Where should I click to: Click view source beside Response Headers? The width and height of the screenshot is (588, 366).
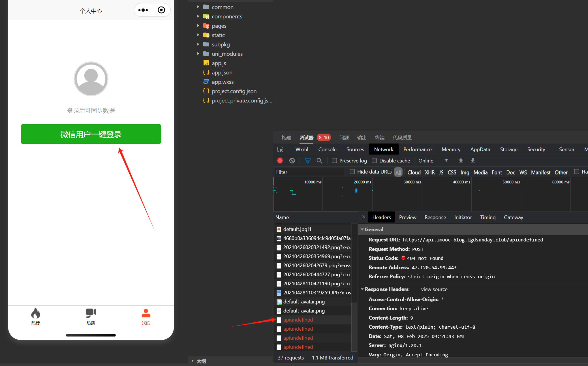coord(434,289)
